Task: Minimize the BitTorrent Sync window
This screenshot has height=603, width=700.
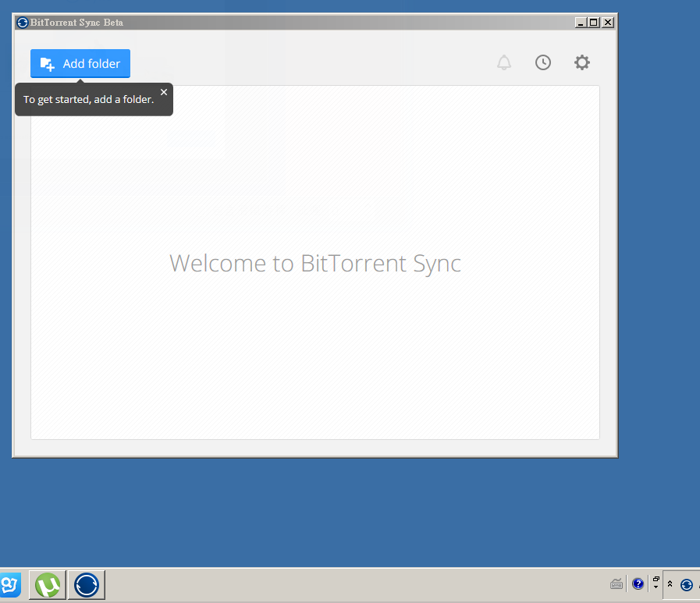Action: click(581, 23)
